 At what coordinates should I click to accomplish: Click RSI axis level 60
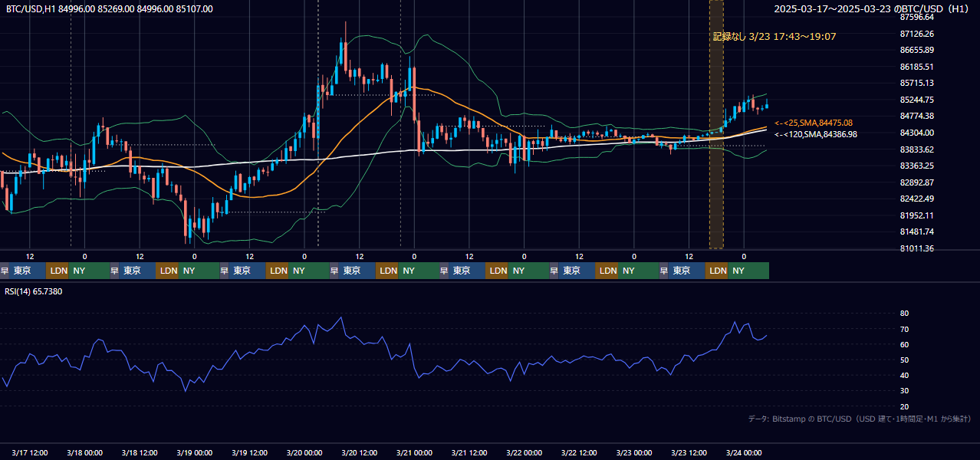click(904, 344)
